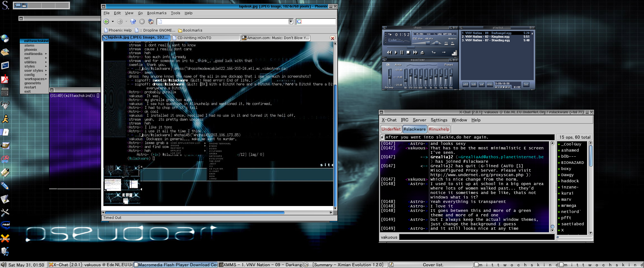The height and width of the screenshot is (268, 644).
Task: Click the add button in XMMS playlist
Action: 465,85
